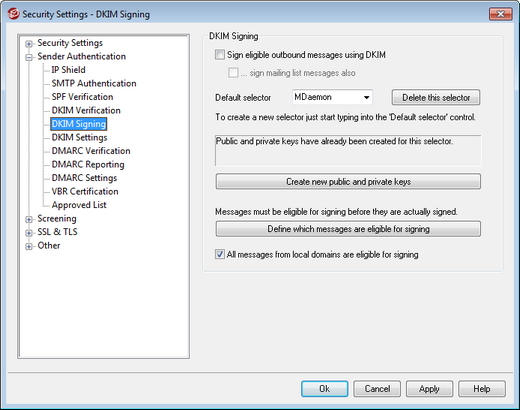
Task: Toggle sign mailing list messages also checkbox
Action: point(233,73)
